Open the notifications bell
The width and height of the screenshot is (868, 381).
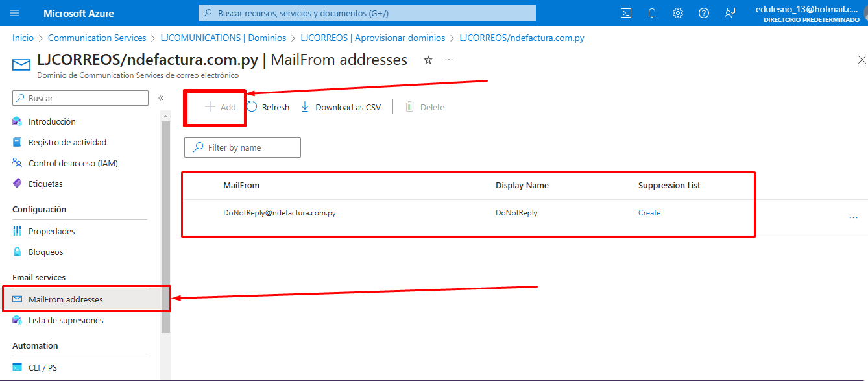coord(652,13)
